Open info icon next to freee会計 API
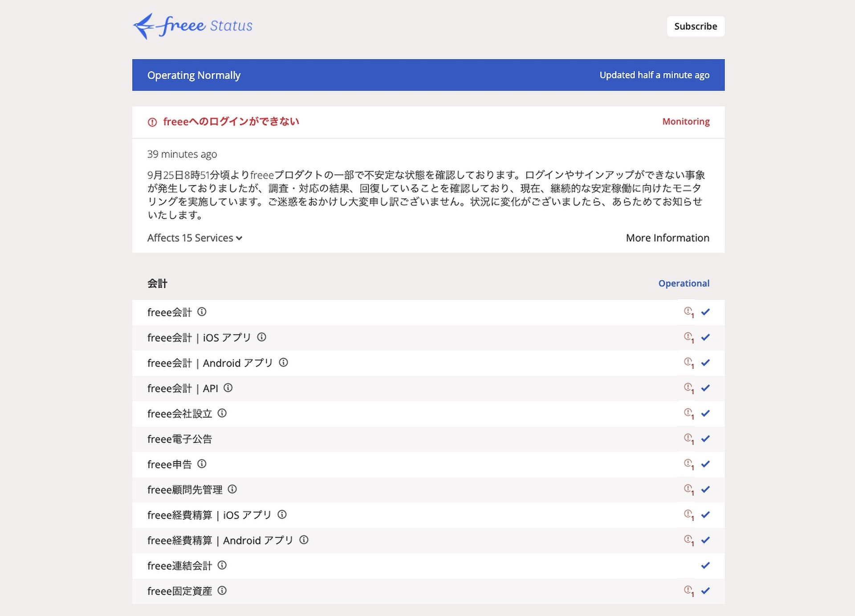 pyautogui.click(x=228, y=388)
